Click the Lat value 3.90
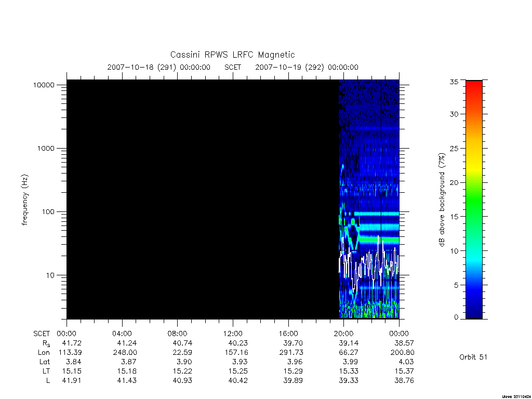The image size is (532, 399). click(184, 362)
